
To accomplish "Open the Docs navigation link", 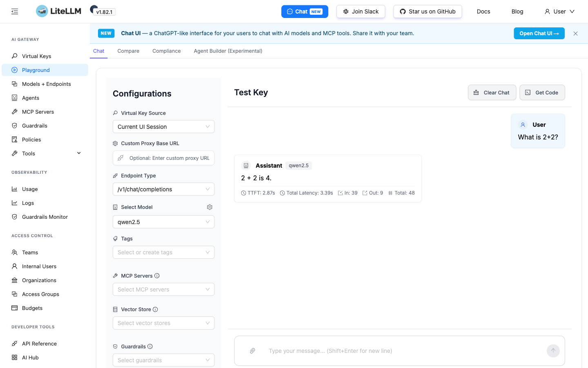I will pos(483,11).
